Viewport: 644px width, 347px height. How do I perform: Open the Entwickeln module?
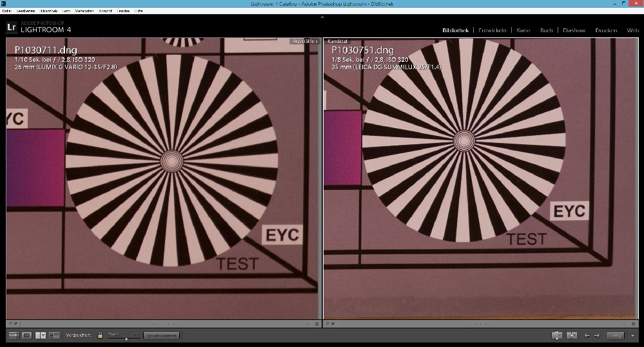tap(492, 30)
